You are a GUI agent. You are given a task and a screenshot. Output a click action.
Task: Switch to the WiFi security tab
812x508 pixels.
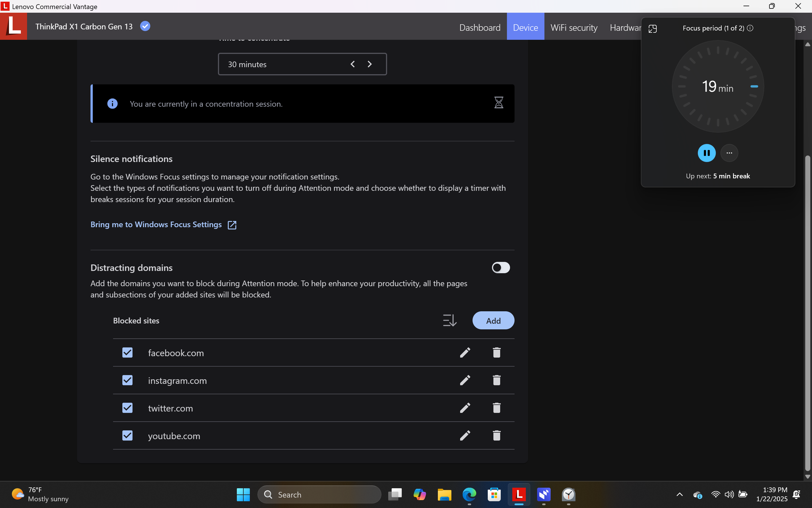pos(574,28)
